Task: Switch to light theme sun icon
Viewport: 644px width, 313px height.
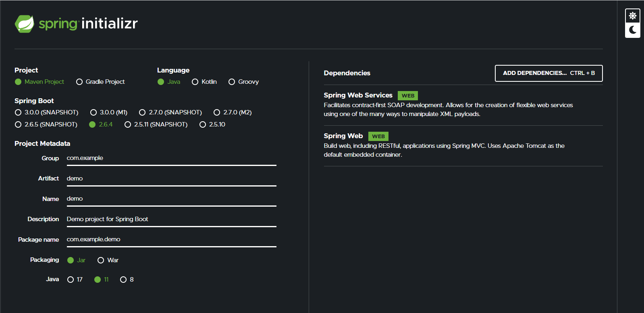Action: (633, 16)
